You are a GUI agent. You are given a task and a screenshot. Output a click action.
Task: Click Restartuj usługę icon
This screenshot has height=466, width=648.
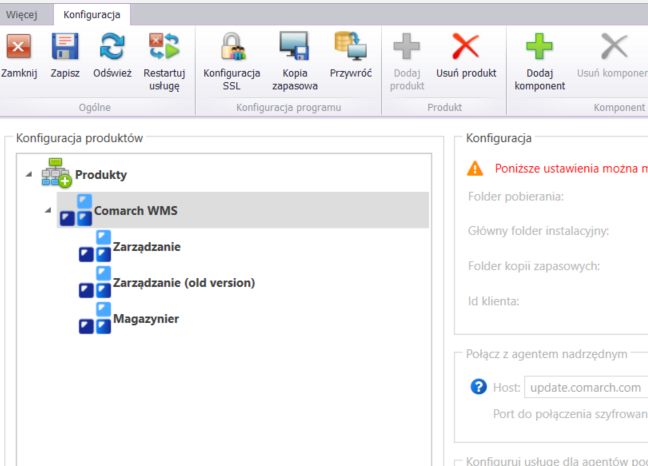(164, 46)
